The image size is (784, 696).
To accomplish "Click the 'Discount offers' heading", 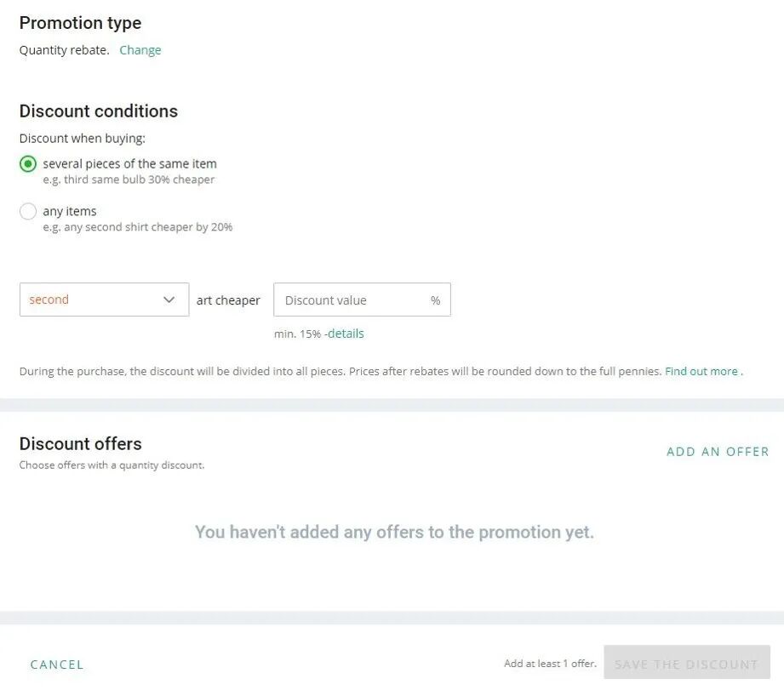I will click(80, 444).
